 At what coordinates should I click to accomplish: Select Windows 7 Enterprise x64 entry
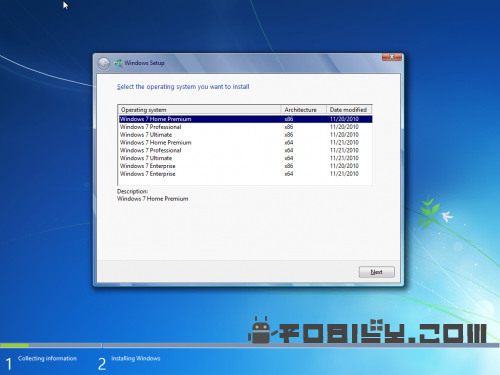(245, 174)
